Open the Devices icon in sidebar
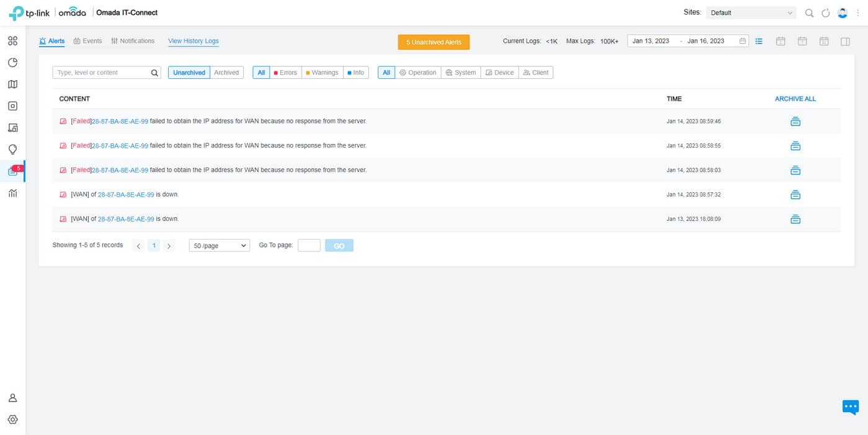This screenshot has height=435, width=868. point(12,106)
